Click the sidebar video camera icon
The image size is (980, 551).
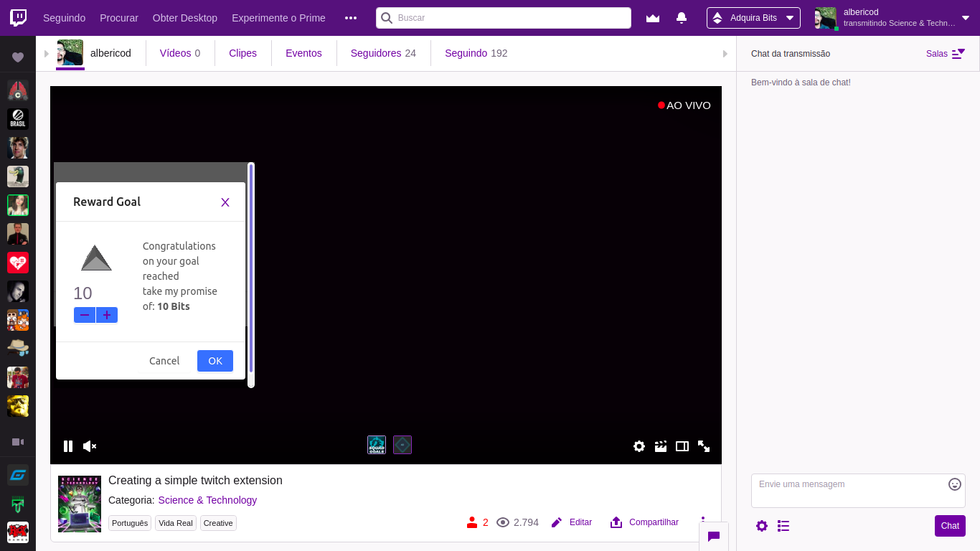[18, 442]
